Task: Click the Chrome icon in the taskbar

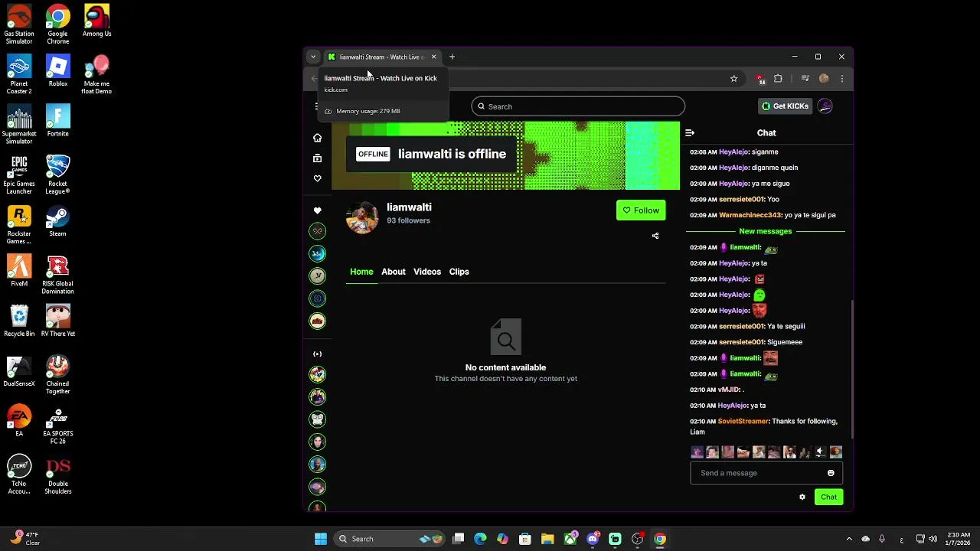Action: point(660,539)
